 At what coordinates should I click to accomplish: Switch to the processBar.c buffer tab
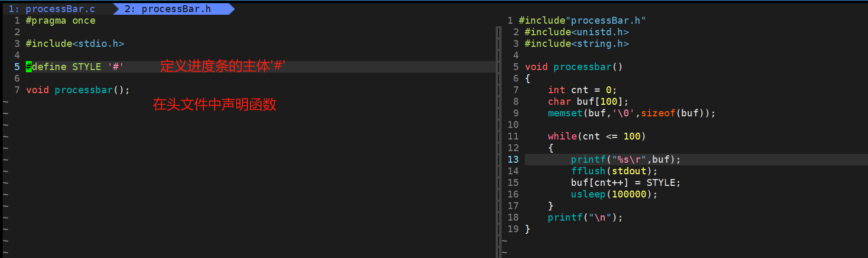pos(52,9)
